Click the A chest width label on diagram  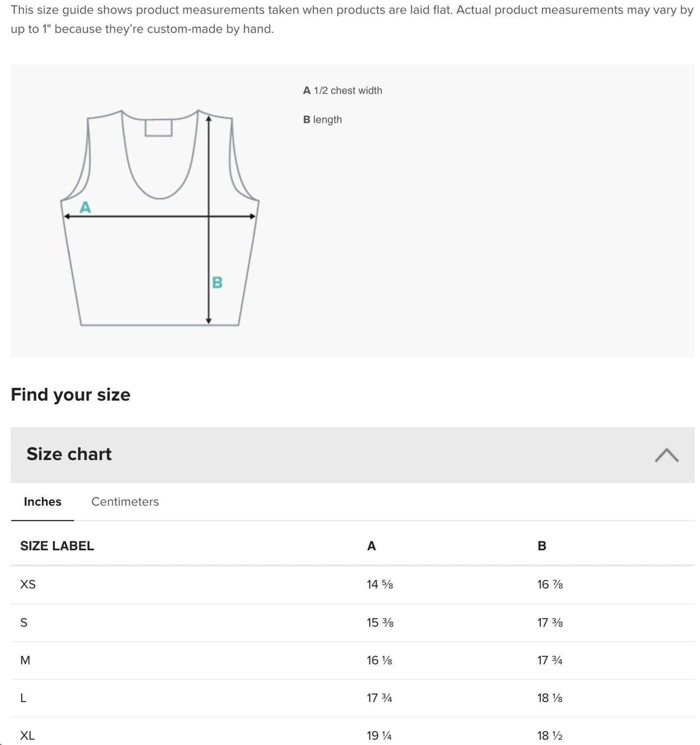coord(85,208)
